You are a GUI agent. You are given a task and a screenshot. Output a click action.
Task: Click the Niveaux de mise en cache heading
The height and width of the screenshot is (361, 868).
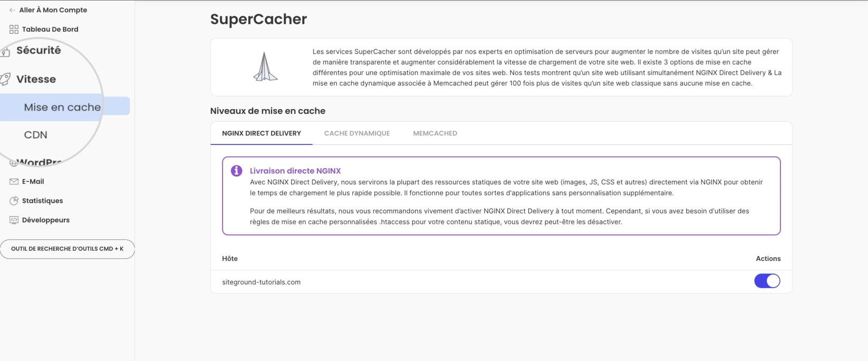click(268, 111)
